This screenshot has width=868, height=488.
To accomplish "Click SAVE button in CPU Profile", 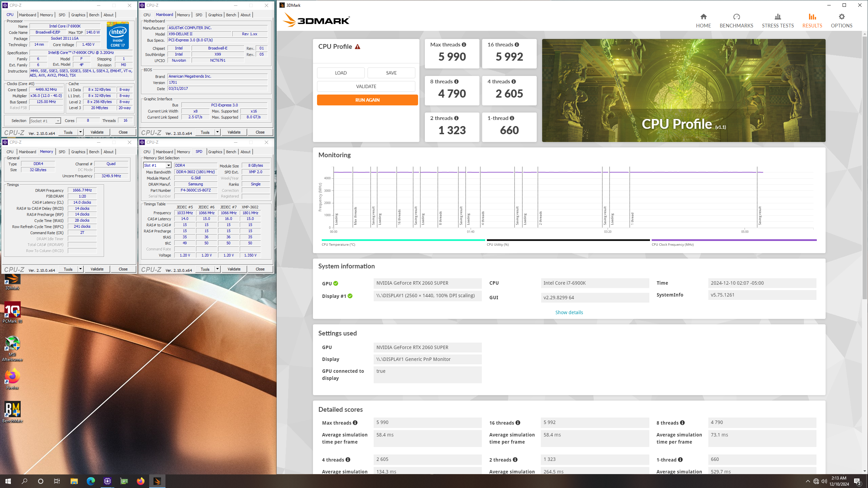I will click(391, 73).
